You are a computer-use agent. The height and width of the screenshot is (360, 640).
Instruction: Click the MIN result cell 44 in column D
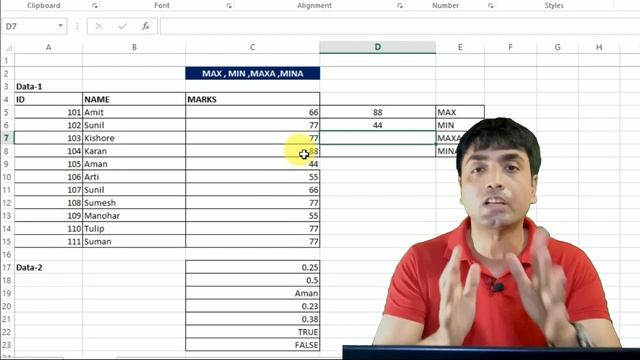[378, 125]
